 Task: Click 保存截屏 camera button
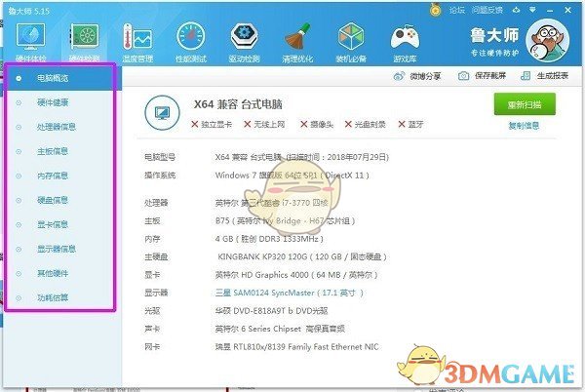(x=482, y=76)
